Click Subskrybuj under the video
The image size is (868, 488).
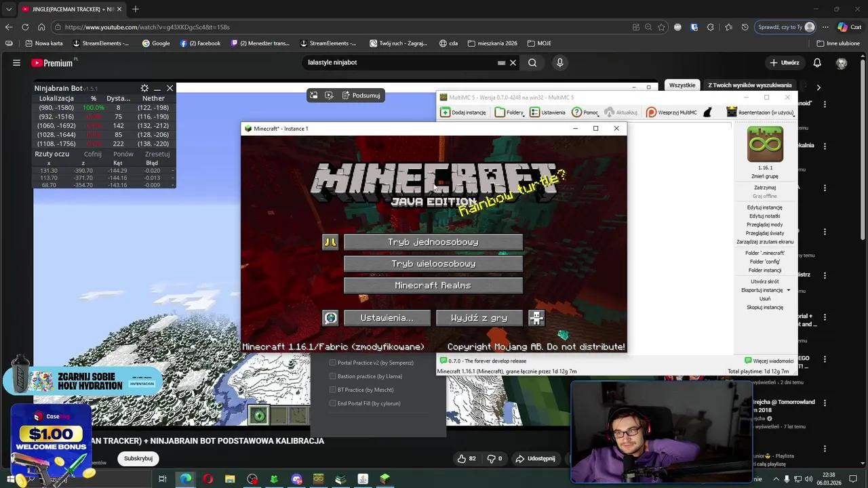138,458
